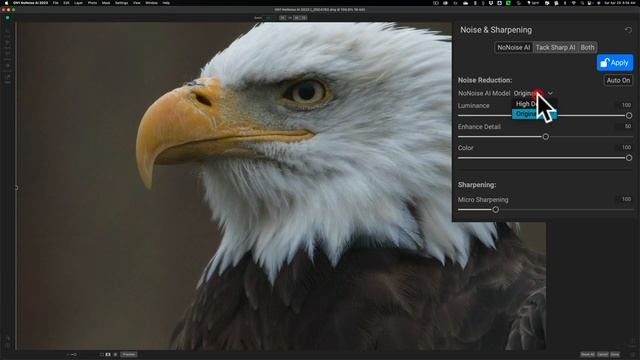This screenshot has width=640, height=360.
Task: Switch to the NoNoise AI tab
Action: 513,47
